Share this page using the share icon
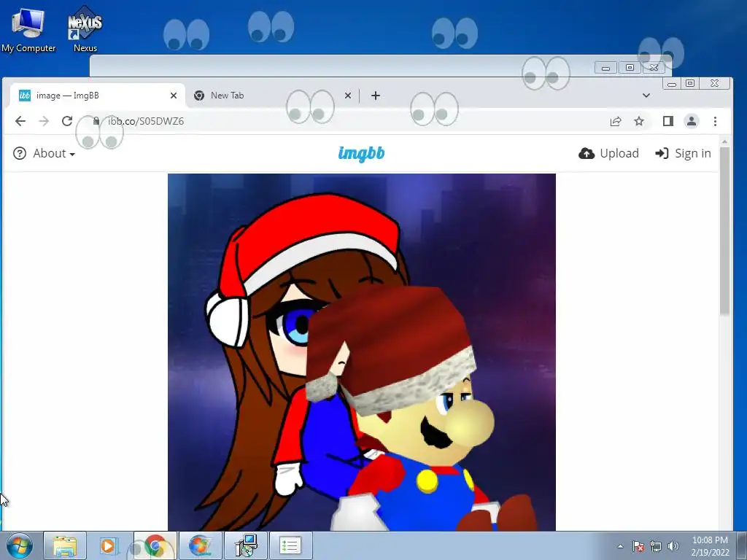 click(x=616, y=122)
